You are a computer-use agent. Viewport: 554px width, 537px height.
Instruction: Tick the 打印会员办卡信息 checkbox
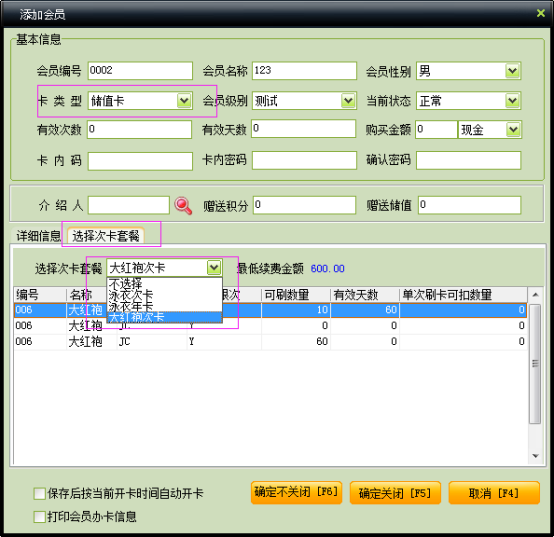click(39, 517)
